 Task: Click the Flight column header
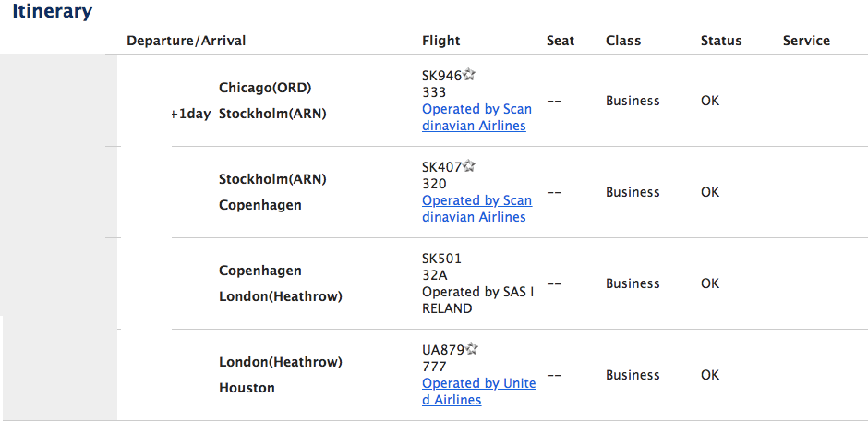pyautogui.click(x=440, y=41)
